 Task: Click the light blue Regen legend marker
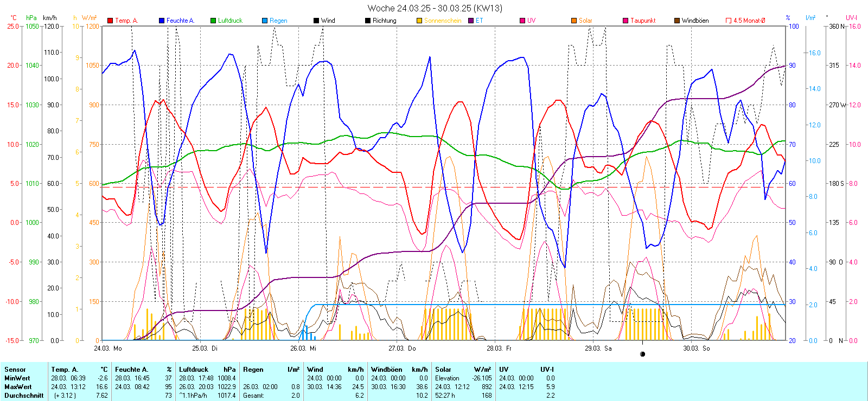pos(265,21)
